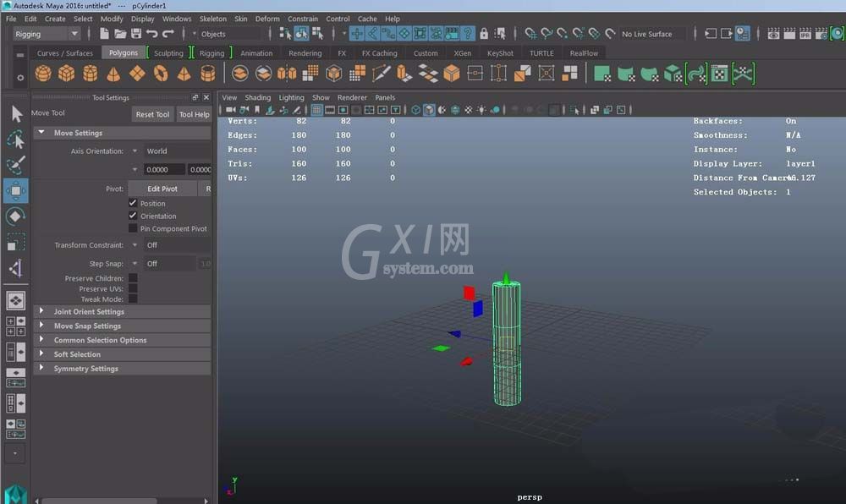
Task: Toggle the viewport grid icon
Action: [x=316, y=110]
